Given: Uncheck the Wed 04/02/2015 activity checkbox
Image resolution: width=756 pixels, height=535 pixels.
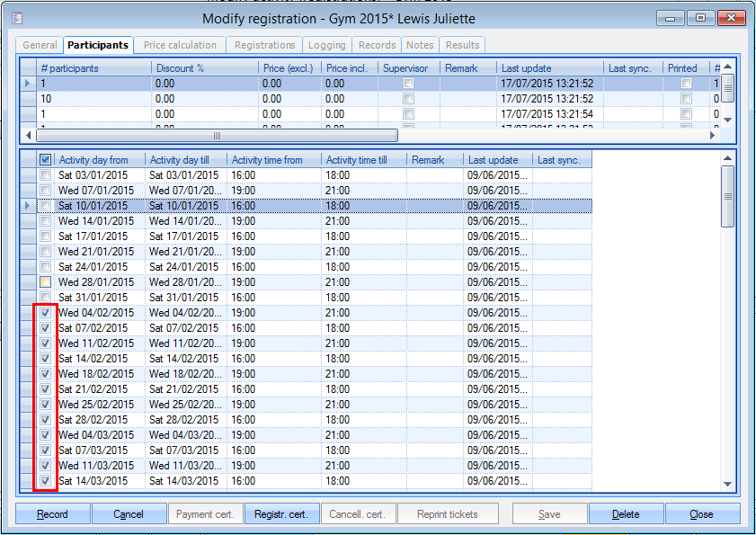Looking at the screenshot, I should coord(45,313).
